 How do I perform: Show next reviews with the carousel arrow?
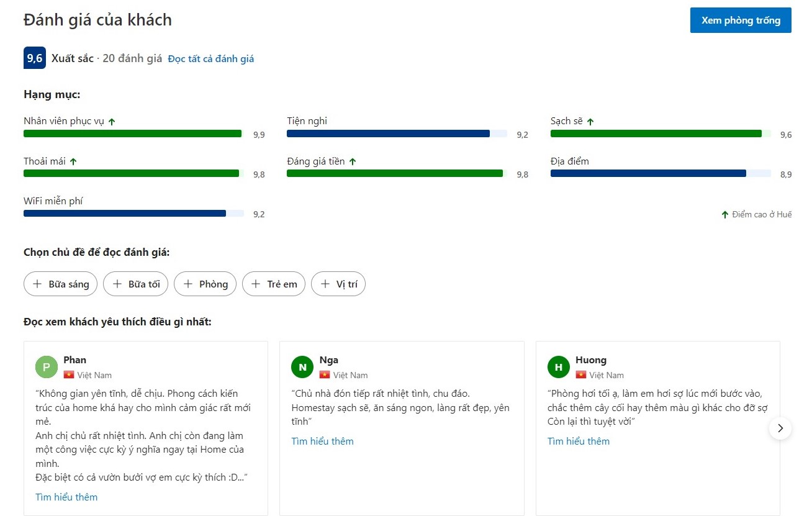tap(780, 428)
